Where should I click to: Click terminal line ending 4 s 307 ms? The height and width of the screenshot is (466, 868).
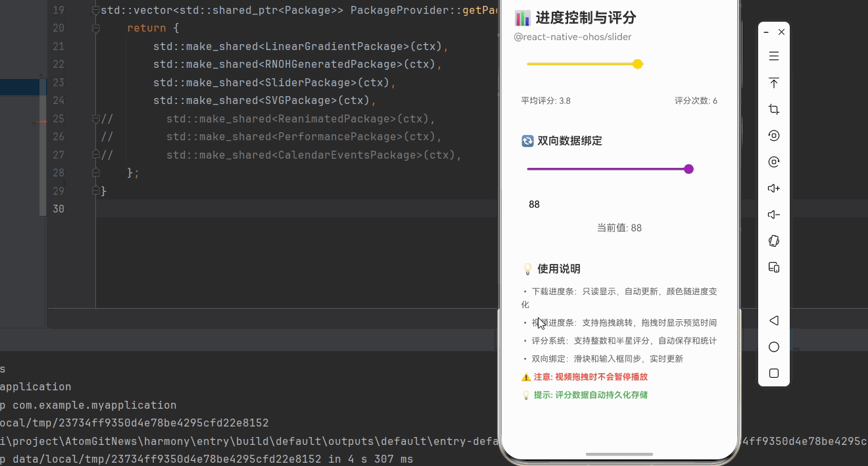(206, 459)
